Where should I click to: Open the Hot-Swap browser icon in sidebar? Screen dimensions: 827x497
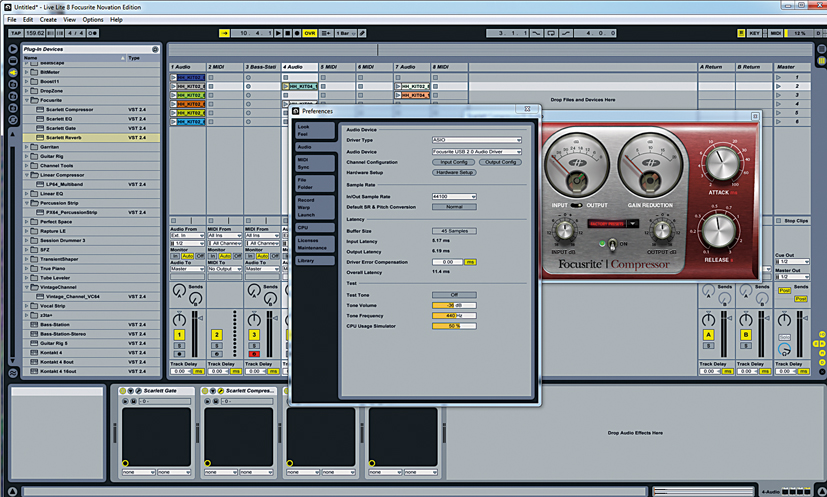coord(13,120)
